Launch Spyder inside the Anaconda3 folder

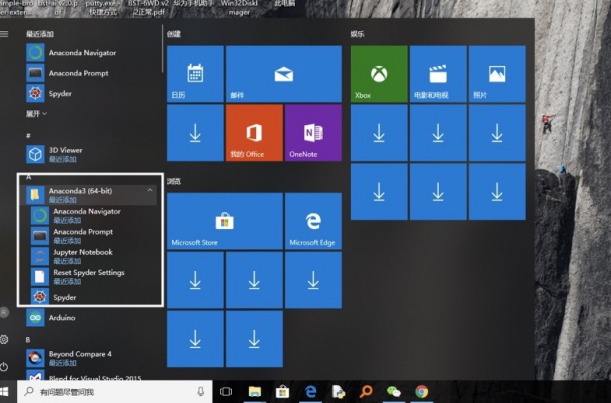94,297
